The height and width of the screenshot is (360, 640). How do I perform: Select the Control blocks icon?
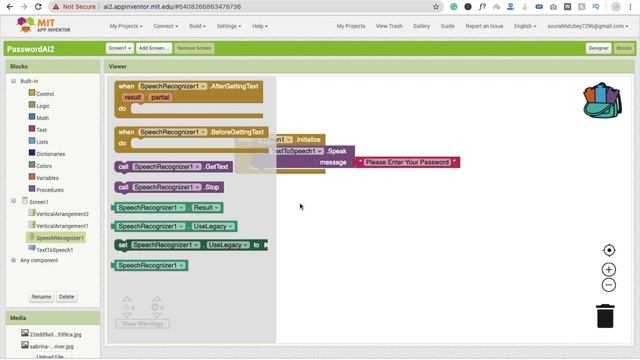(x=32, y=93)
